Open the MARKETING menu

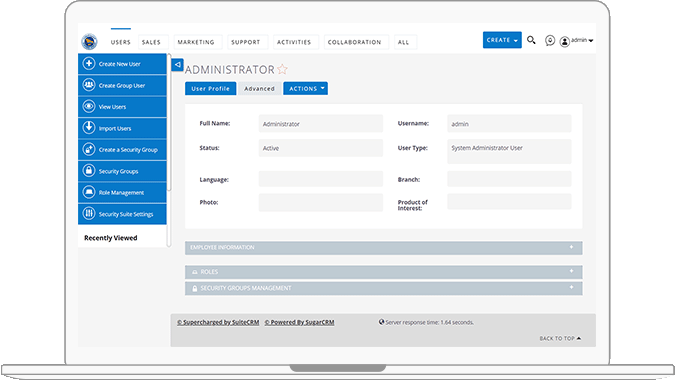(196, 42)
